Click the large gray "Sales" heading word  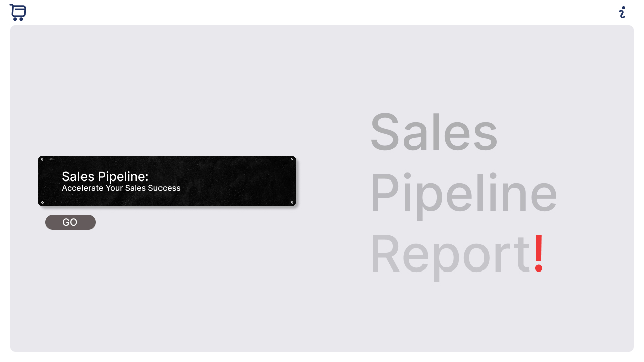[x=434, y=132]
